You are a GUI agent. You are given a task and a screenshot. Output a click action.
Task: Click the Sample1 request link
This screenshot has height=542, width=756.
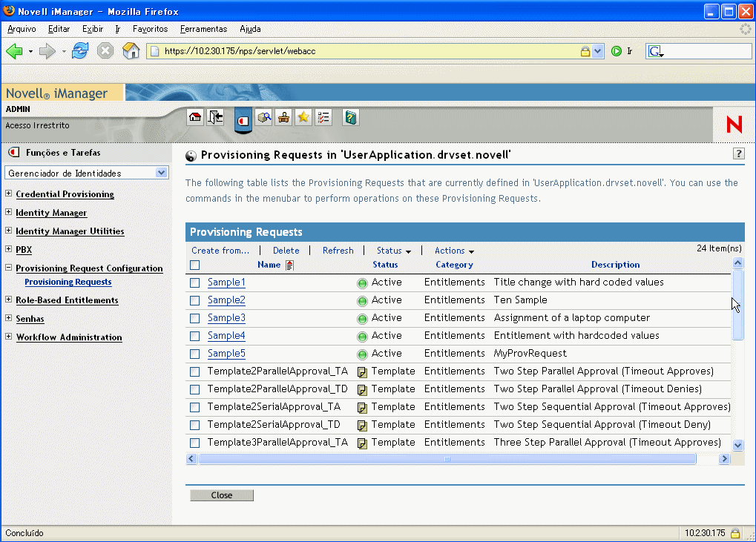tap(226, 282)
